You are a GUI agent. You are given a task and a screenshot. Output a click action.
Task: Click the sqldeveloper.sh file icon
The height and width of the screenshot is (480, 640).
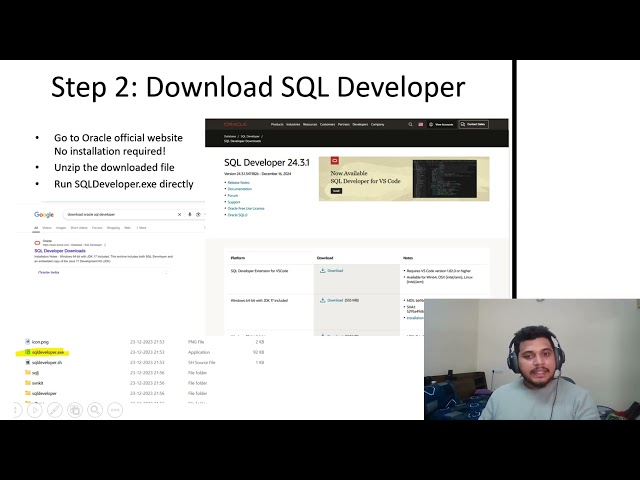[27, 362]
